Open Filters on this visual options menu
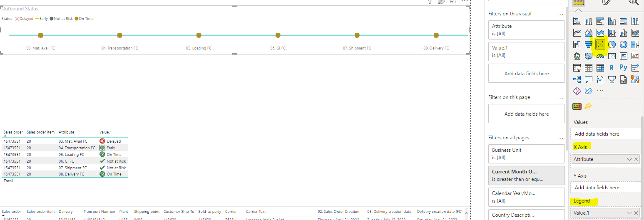 [x=561, y=14]
